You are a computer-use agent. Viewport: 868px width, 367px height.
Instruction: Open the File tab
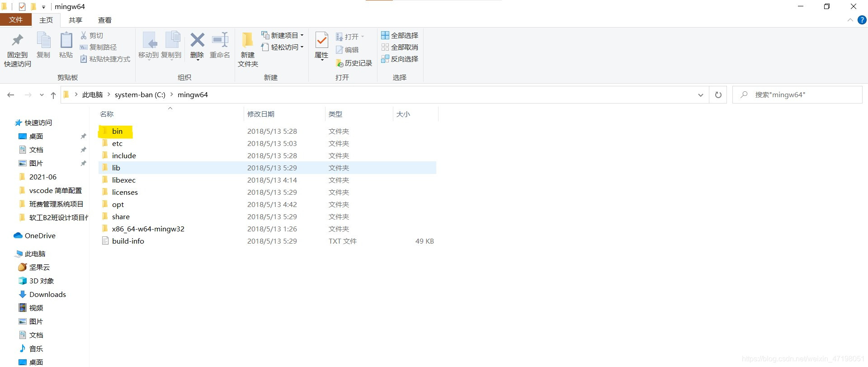coord(16,20)
